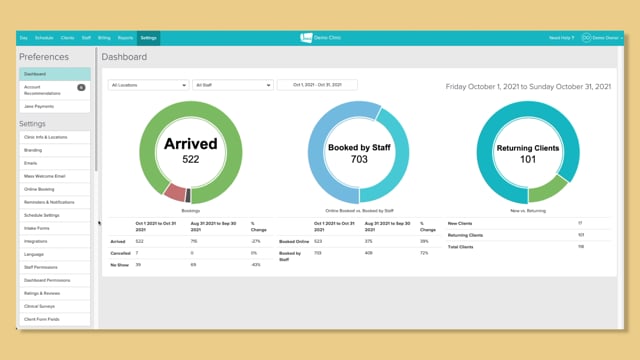Open the Billing tab

104,38
